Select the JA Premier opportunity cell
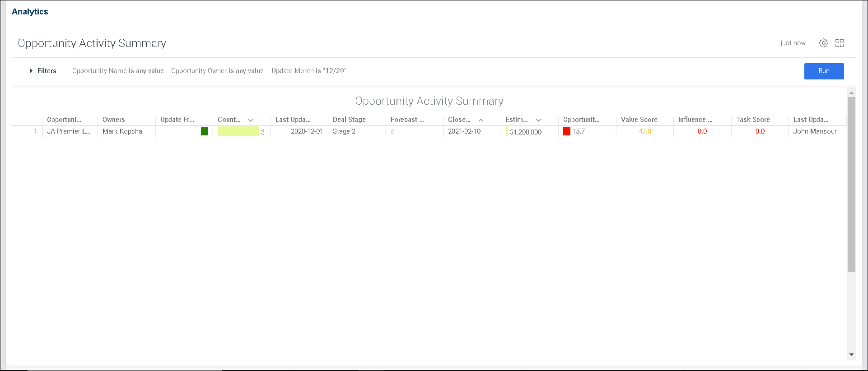This screenshot has width=868, height=371. tap(69, 131)
